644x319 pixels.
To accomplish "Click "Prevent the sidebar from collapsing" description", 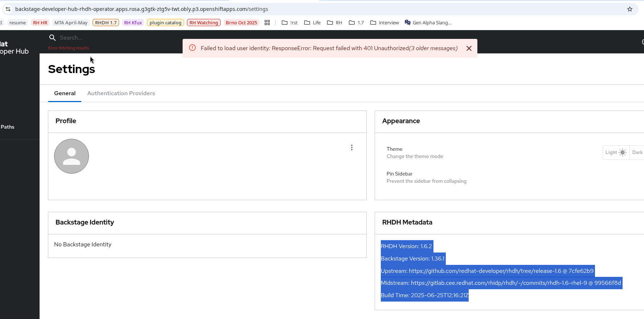I will coord(426,181).
